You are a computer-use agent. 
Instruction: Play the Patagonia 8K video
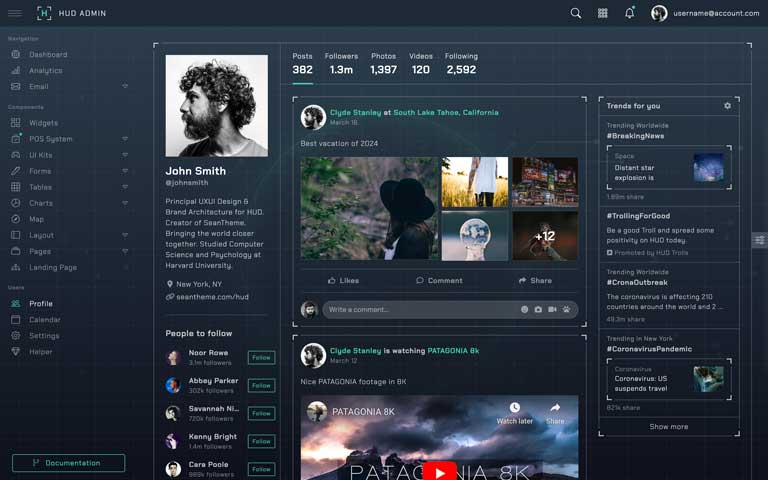pos(439,470)
